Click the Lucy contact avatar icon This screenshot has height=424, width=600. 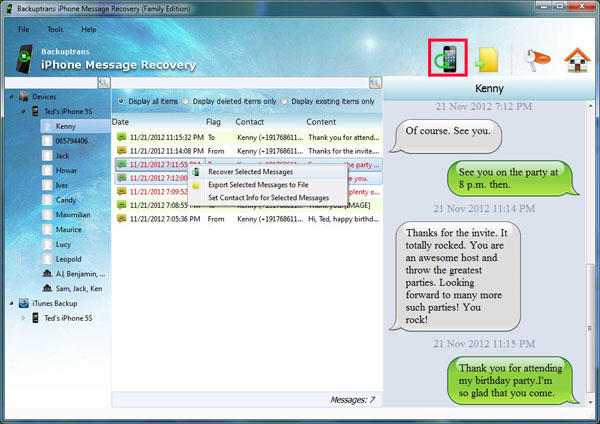click(47, 244)
